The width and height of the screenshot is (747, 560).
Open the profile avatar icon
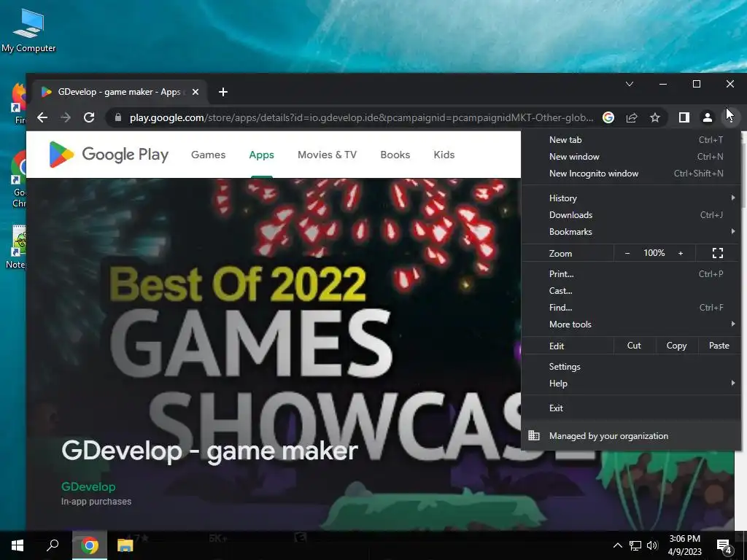(708, 117)
